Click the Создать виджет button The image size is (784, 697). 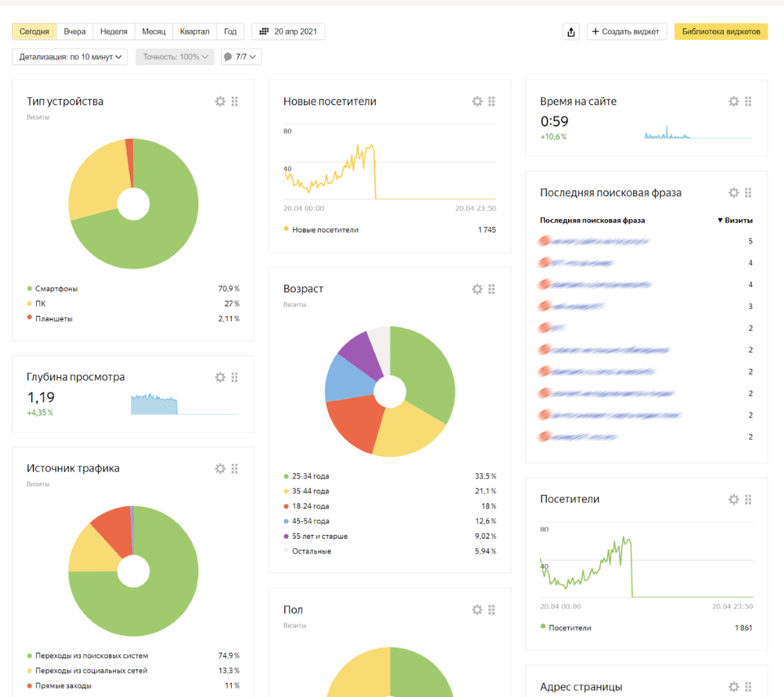(x=626, y=32)
